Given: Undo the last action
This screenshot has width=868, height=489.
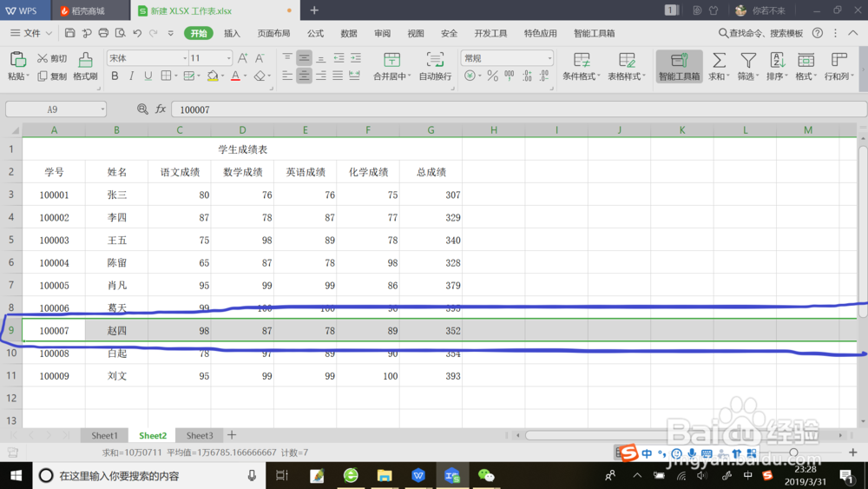Looking at the screenshot, I should point(137,33).
